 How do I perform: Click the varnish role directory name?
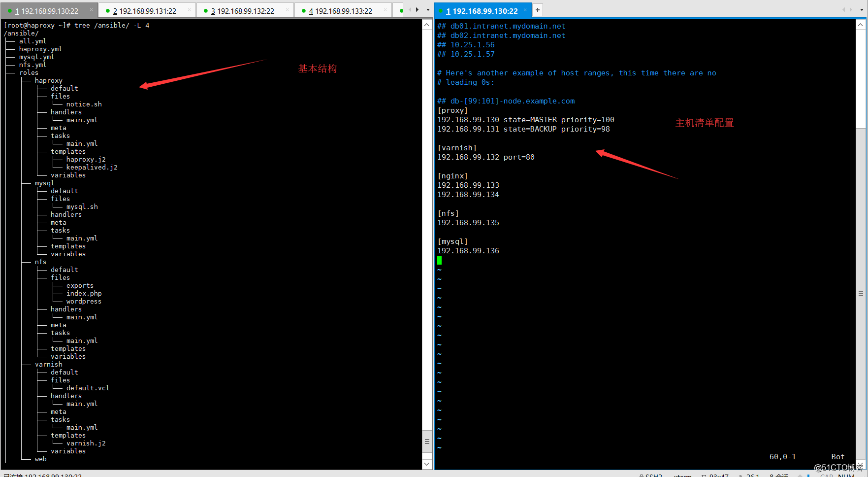[x=49, y=364]
